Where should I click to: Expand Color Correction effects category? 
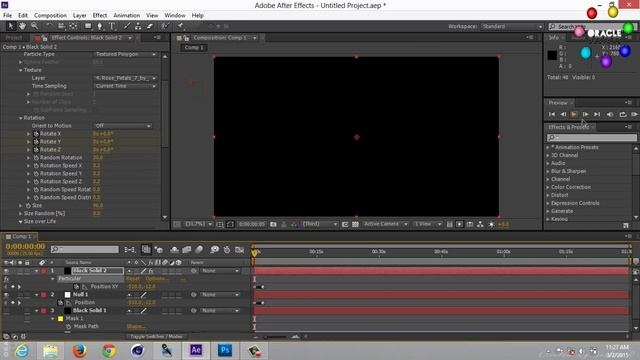(x=548, y=187)
